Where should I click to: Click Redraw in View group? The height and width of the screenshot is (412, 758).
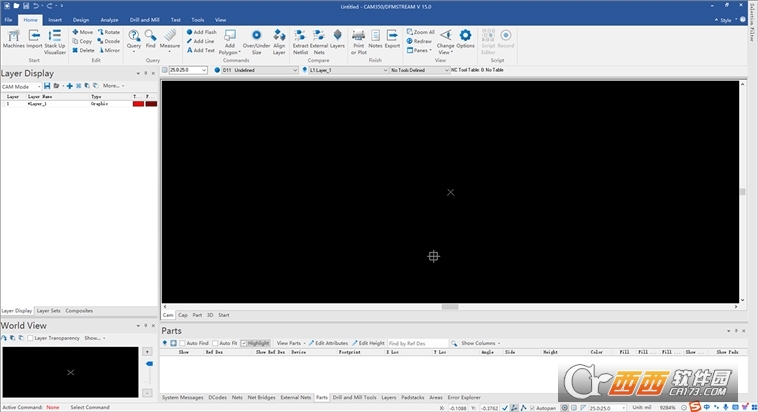[x=419, y=41]
